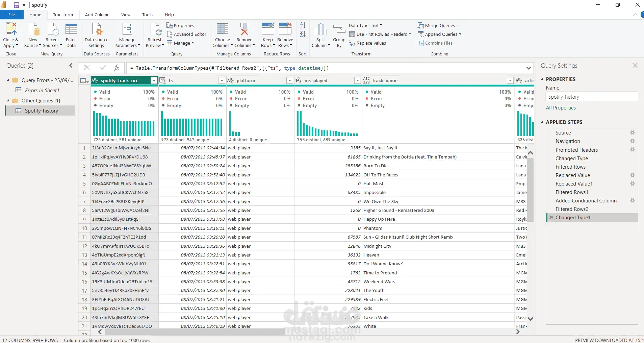Open Data Type: Text dropdown
644x343 pixels.
coord(365,25)
